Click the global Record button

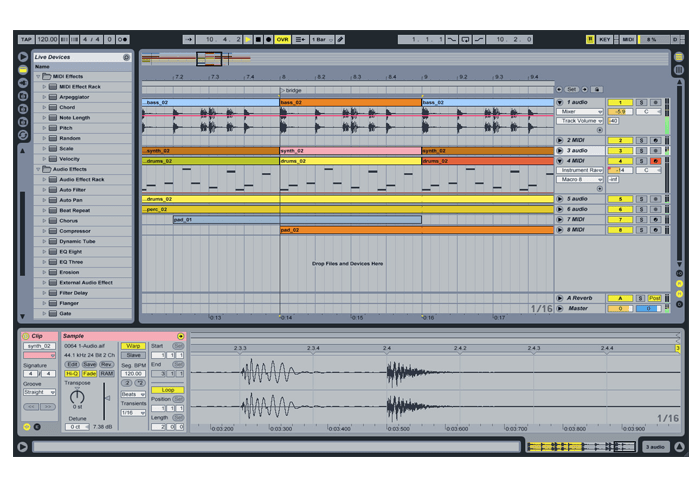click(268, 39)
